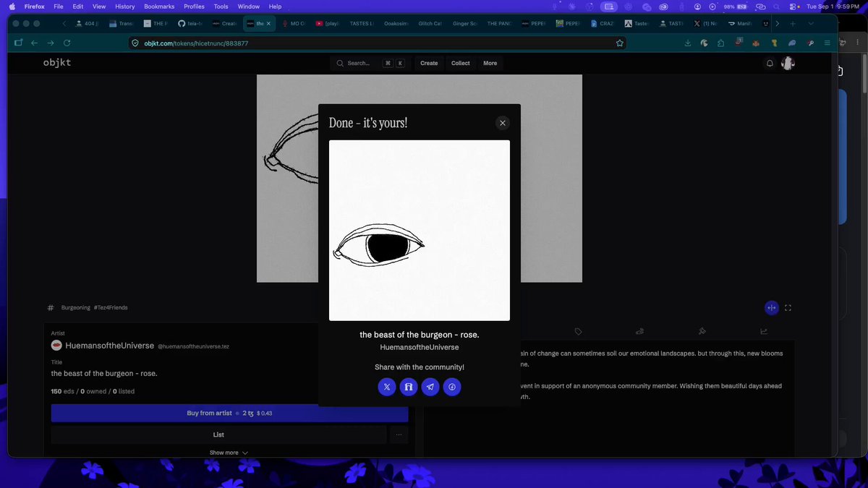Open the Collect menu
868x488 pixels.
[x=461, y=63]
